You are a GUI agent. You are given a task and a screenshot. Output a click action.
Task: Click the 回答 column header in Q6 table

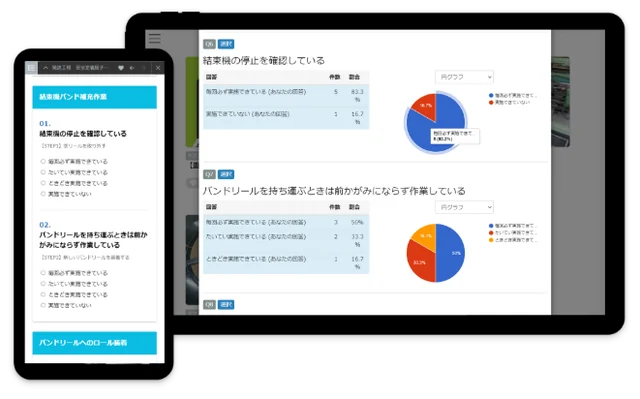click(x=211, y=77)
